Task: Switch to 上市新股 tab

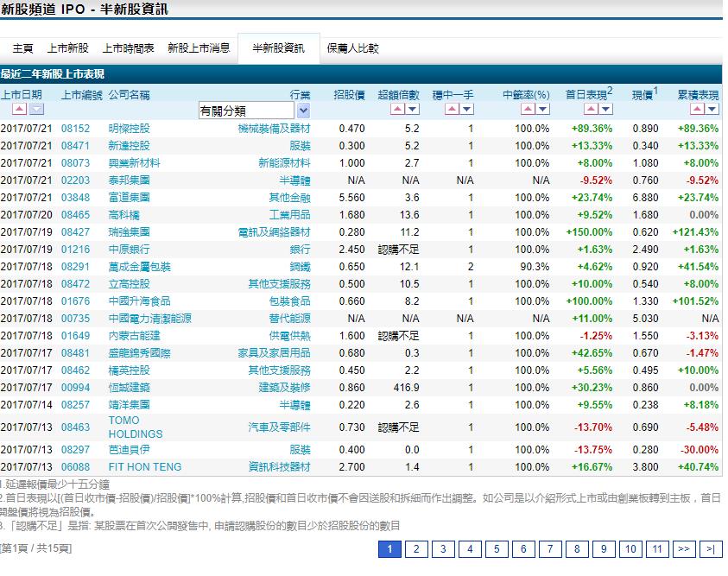Action: click(67, 48)
